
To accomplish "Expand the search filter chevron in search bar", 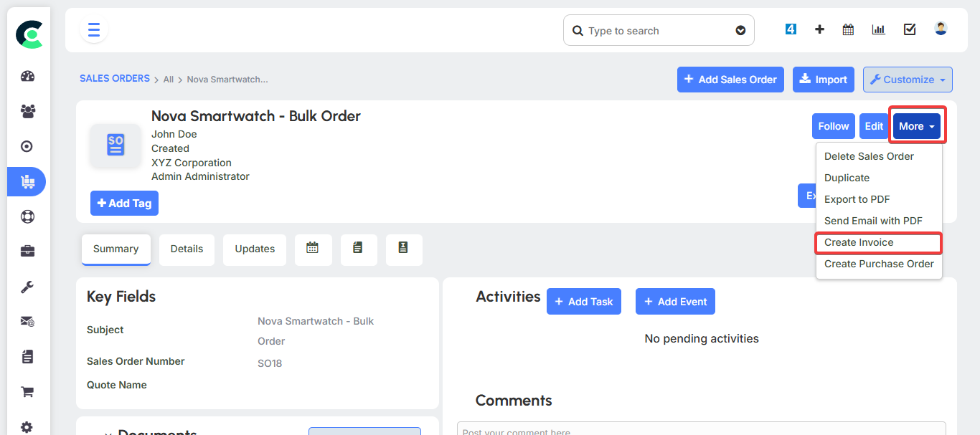I will tap(740, 30).
